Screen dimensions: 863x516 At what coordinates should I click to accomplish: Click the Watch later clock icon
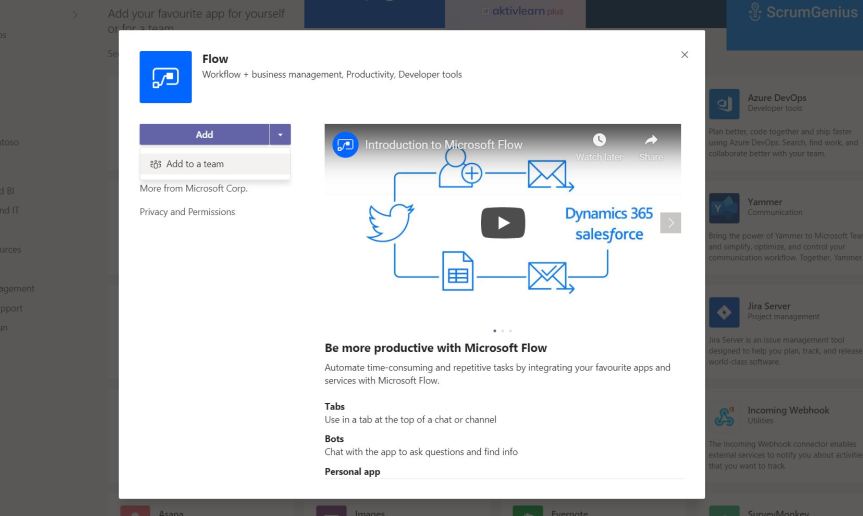coord(599,141)
